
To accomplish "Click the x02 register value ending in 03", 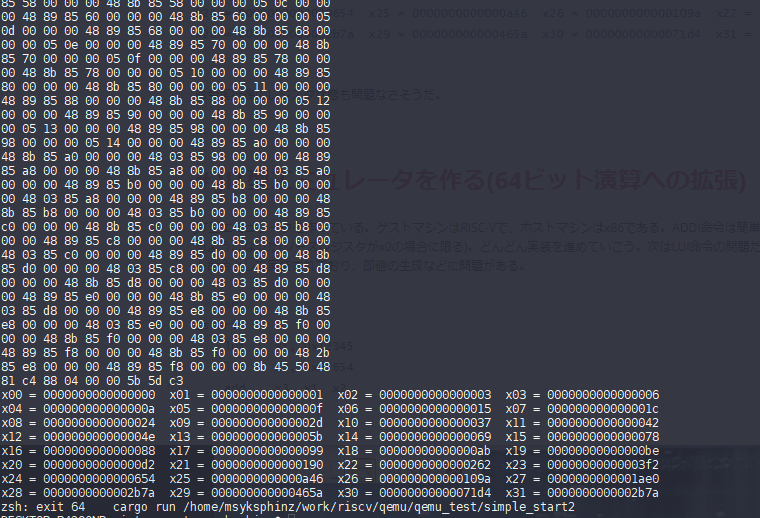I will (435, 395).
